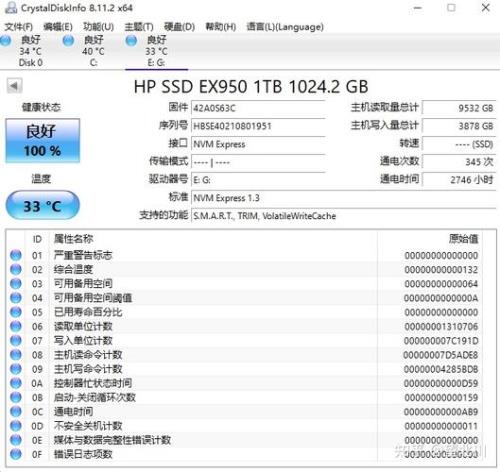Image resolution: width=500 pixels, height=472 pixels.
Task: Click raw value 0000000000159 for power cycles
Action: (441, 397)
